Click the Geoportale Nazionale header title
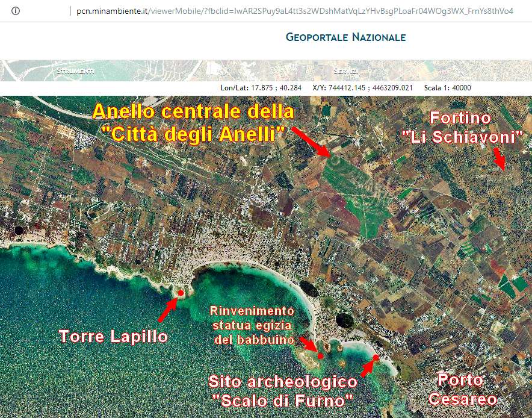Image resolution: width=532 pixels, height=418 pixels. pos(345,37)
